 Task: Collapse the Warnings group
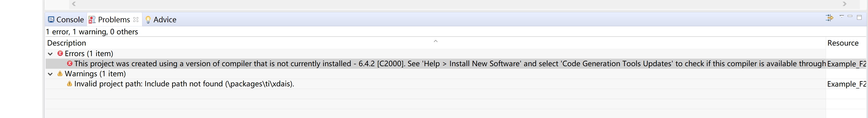(x=51, y=74)
